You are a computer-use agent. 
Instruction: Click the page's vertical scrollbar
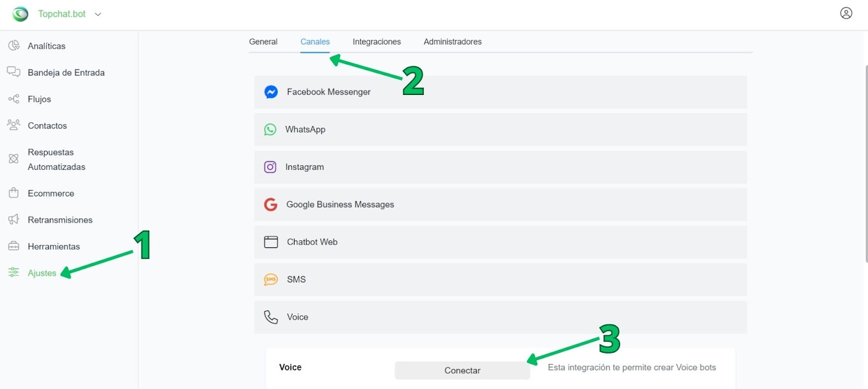[x=866, y=164]
